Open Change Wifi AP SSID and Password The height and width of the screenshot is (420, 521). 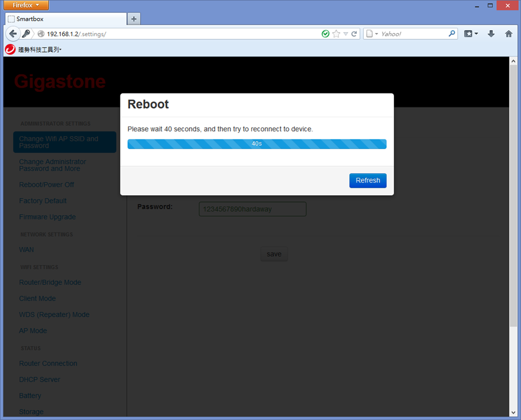pyautogui.click(x=65, y=142)
